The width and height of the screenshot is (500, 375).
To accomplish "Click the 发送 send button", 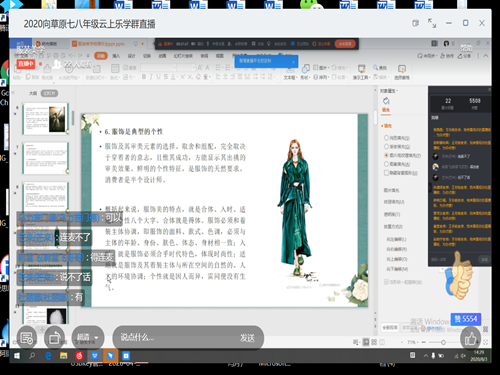I will coord(247,338).
